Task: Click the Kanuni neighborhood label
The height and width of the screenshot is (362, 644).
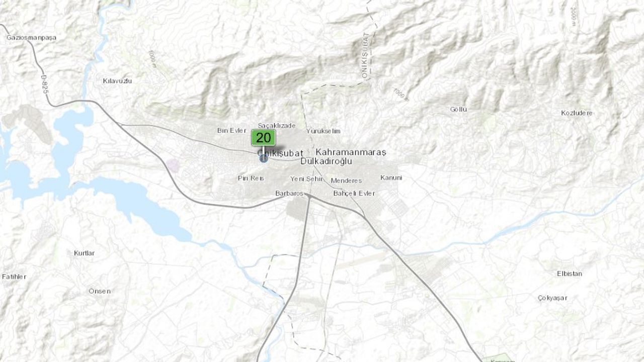Action: coord(391,177)
